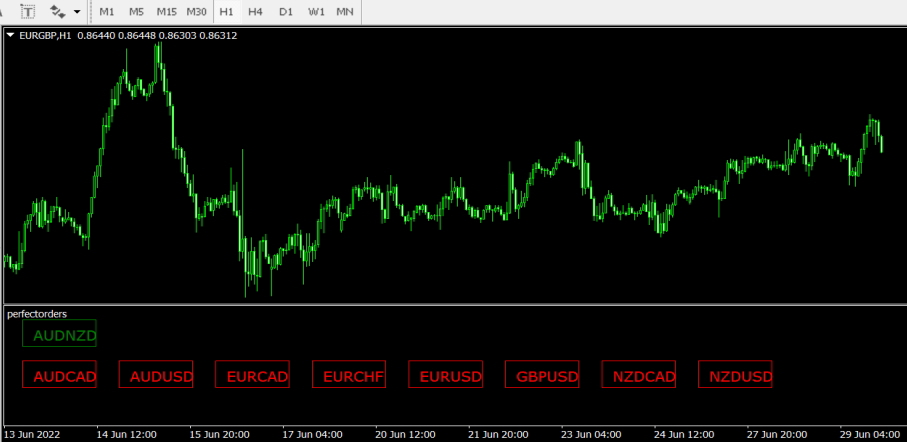Select the text label drawing tool
The image size is (907, 442).
27,11
